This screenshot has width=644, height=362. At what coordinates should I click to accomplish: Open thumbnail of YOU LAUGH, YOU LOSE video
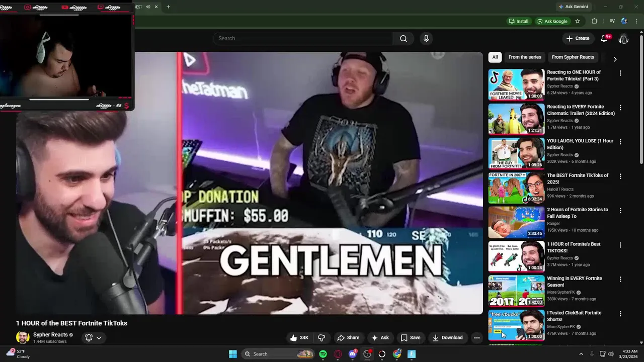(516, 153)
